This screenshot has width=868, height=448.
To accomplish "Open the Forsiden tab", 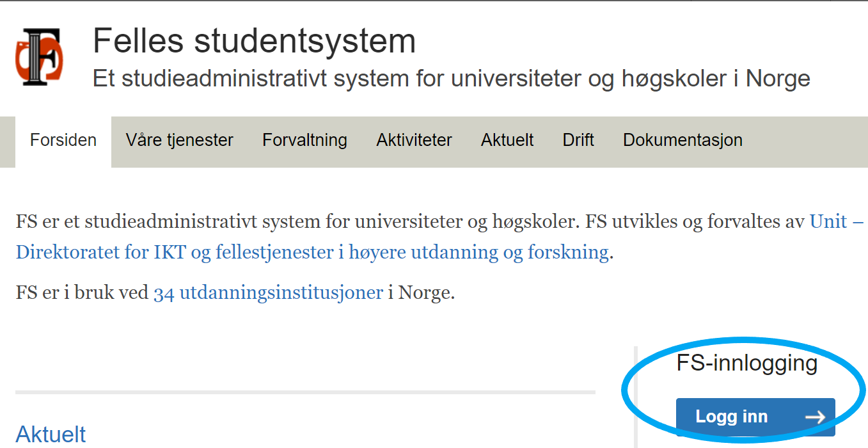I will (x=63, y=140).
